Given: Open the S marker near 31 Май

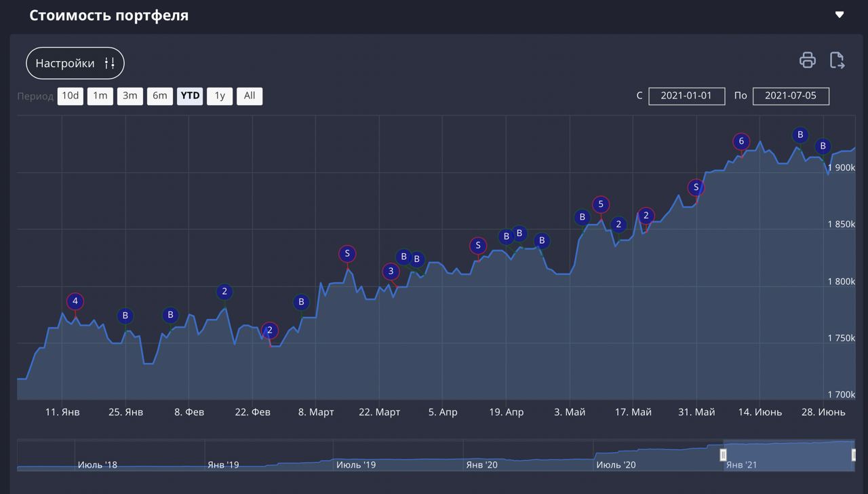Looking at the screenshot, I should [x=696, y=187].
